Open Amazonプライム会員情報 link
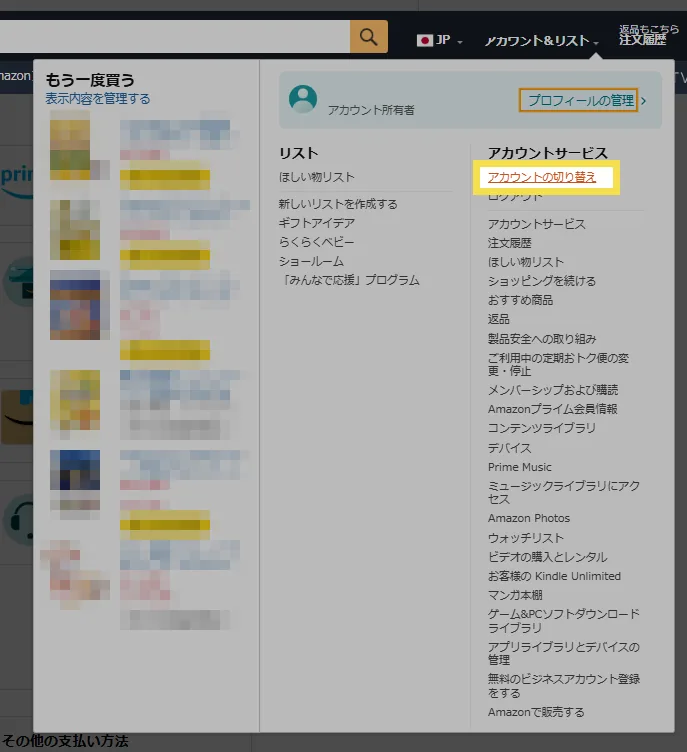Viewport: 687px width, 752px height. (553, 409)
